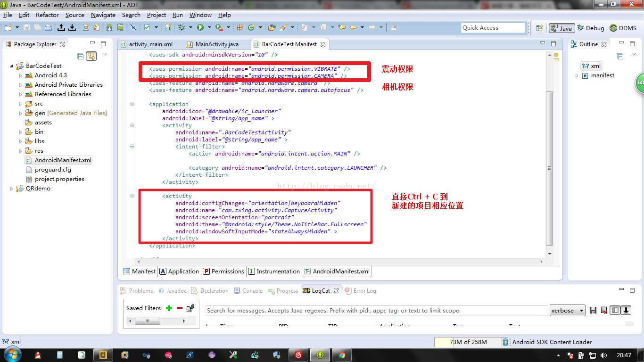
Task: Switch to MainActivity.java editor tab
Action: [x=213, y=44]
